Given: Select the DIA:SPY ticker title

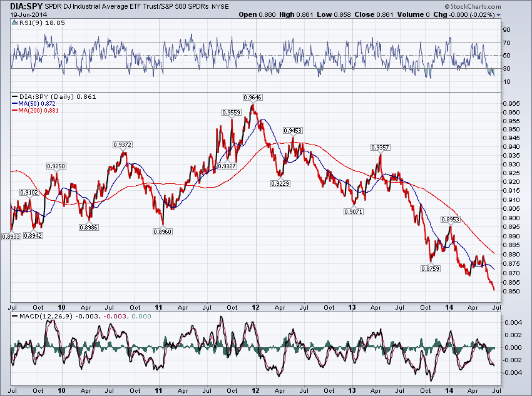Looking at the screenshot, I should tap(26, 6).
